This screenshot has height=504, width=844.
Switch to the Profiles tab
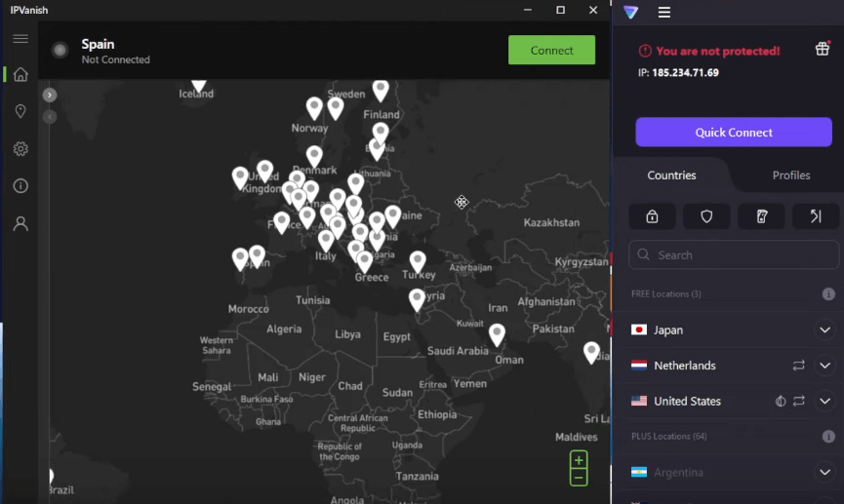[x=791, y=175]
